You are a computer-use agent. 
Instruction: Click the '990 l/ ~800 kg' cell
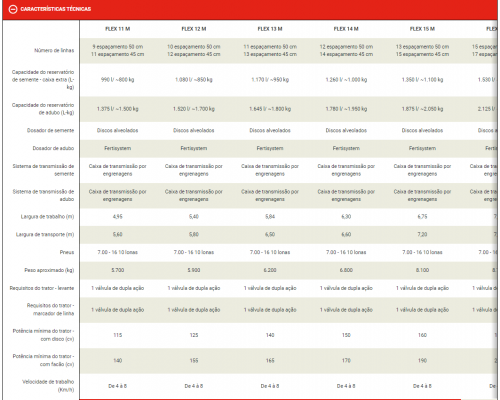pyautogui.click(x=118, y=80)
